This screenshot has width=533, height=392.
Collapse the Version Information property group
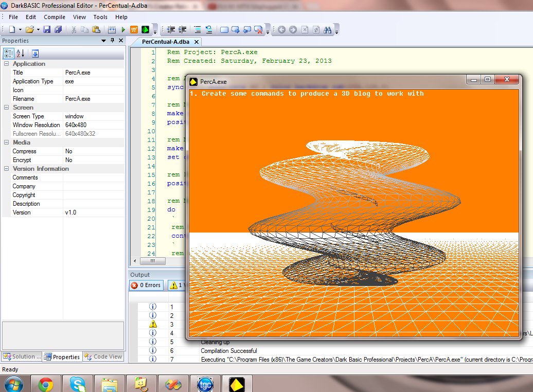pyautogui.click(x=6, y=168)
